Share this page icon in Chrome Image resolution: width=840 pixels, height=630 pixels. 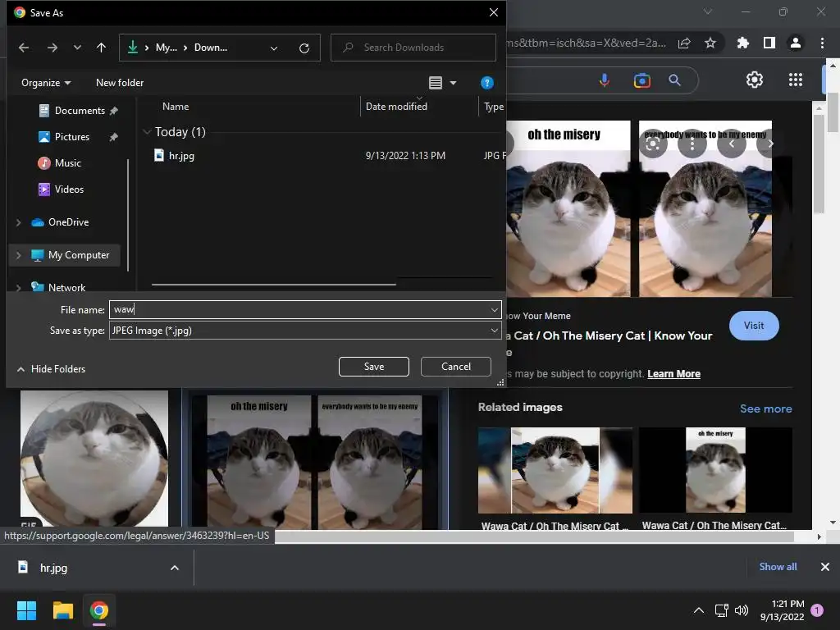coord(684,43)
